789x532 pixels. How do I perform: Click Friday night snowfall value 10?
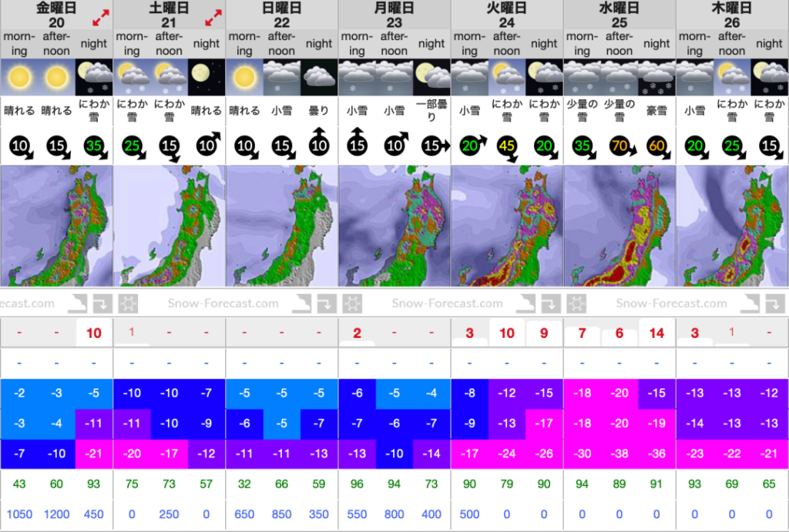(94, 333)
